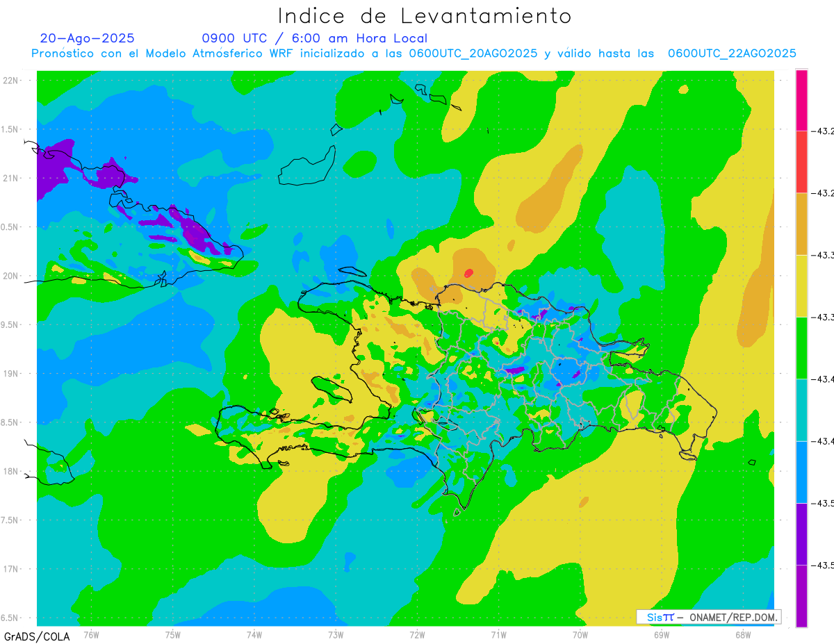Click the '75W' longitude label

pyautogui.click(x=173, y=634)
